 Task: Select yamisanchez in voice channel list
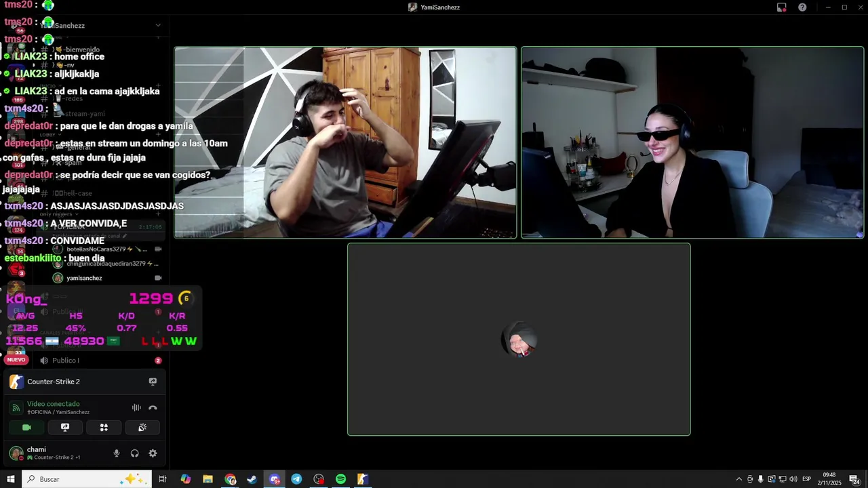pos(84,278)
